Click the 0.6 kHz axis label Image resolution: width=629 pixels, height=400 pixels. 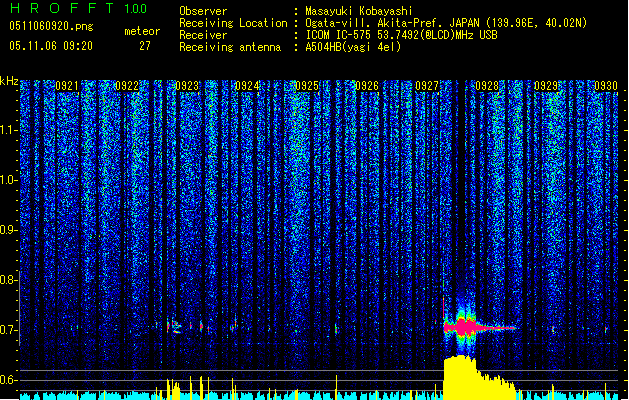click(x=8, y=380)
